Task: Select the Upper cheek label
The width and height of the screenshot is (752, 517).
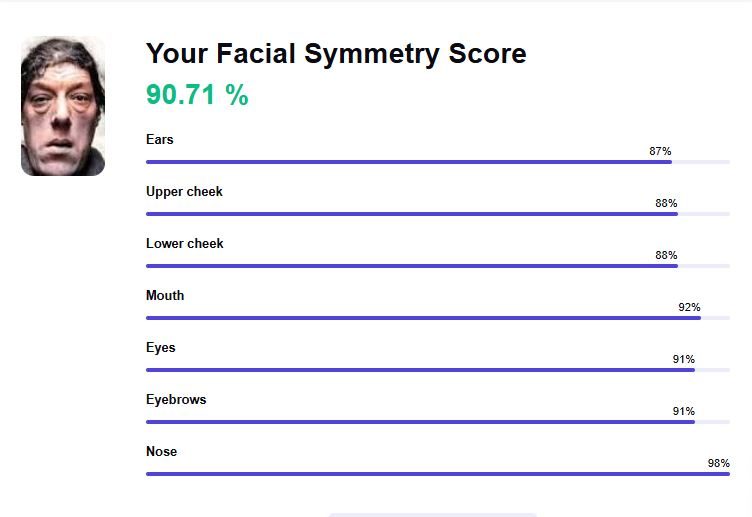Action: (184, 192)
